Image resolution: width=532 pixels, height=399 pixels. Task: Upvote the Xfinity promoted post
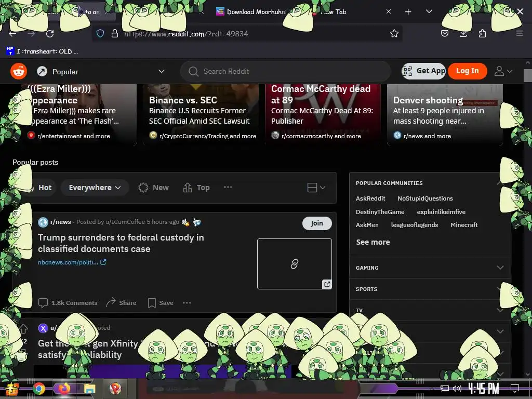click(x=23, y=328)
